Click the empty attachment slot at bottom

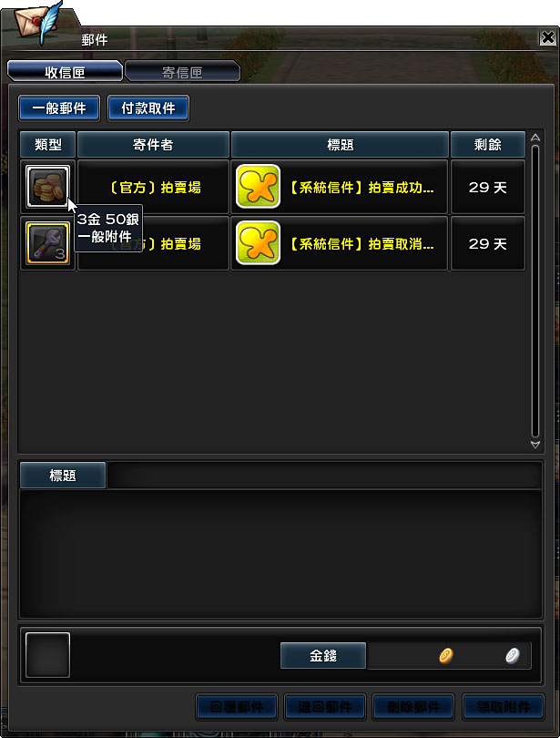click(x=47, y=655)
